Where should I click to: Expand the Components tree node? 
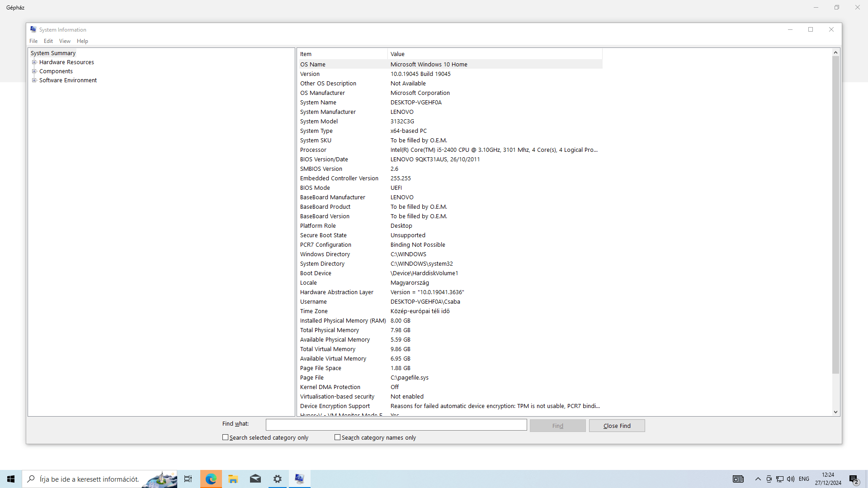point(34,71)
